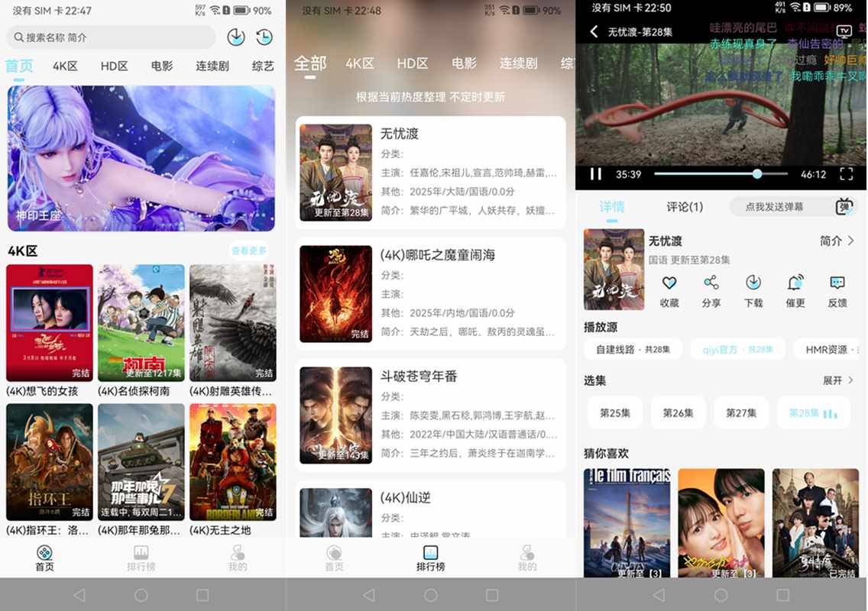The image size is (868, 611).
Task: Play episode 第26集
Action: point(678,412)
